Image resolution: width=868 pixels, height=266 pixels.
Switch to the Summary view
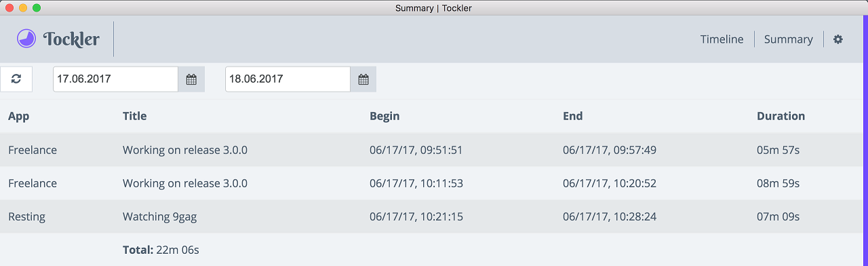tap(788, 39)
